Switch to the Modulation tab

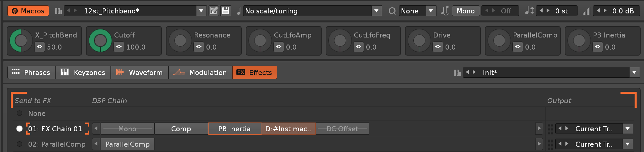click(x=200, y=73)
